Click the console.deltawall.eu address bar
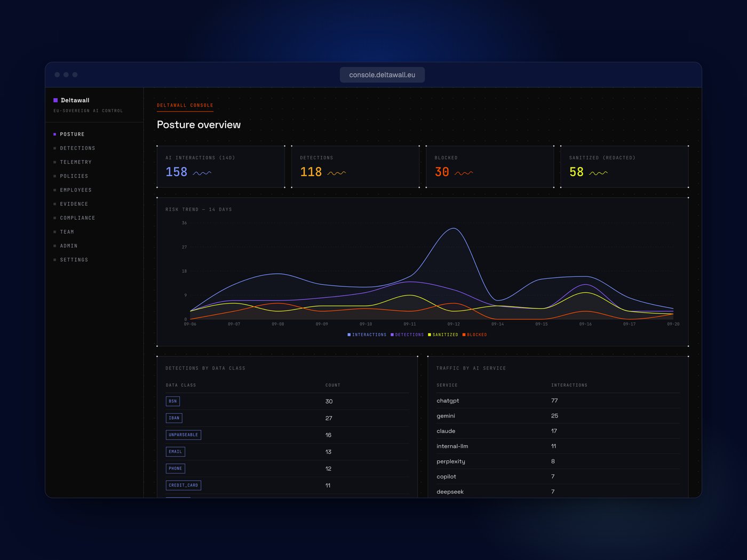 [x=382, y=75]
